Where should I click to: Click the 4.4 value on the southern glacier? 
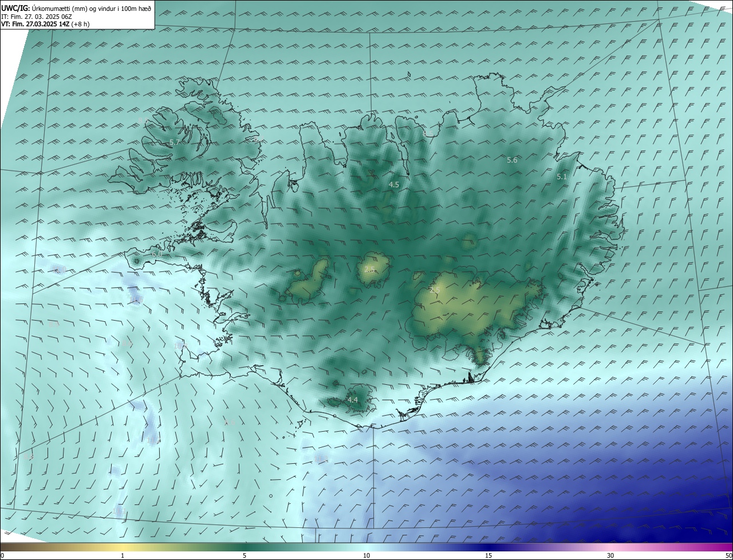(353, 400)
